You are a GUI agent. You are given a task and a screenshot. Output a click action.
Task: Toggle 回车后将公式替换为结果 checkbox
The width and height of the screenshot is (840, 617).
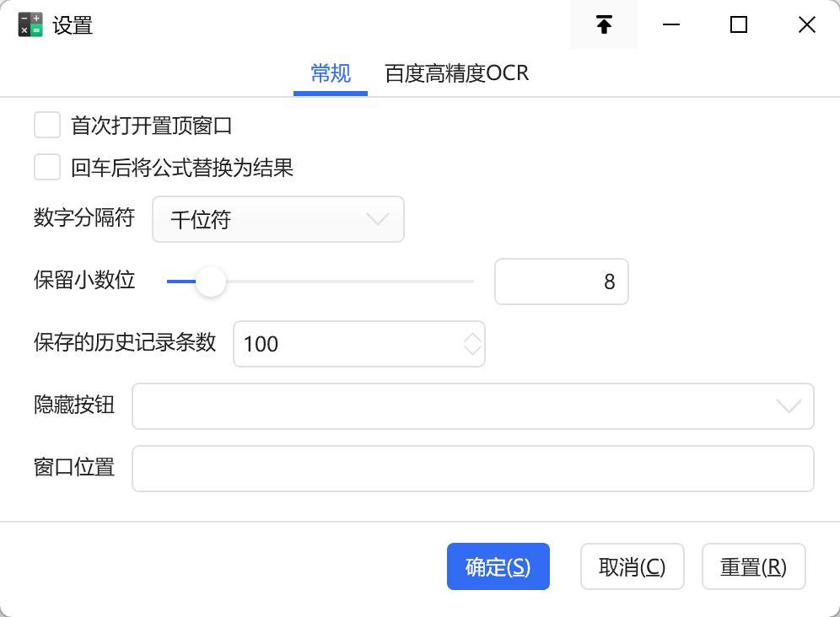tap(47, 167)
